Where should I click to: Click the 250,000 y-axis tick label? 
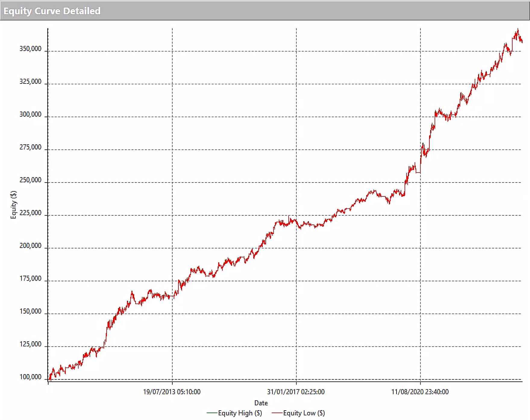click(x=30, y=180)
